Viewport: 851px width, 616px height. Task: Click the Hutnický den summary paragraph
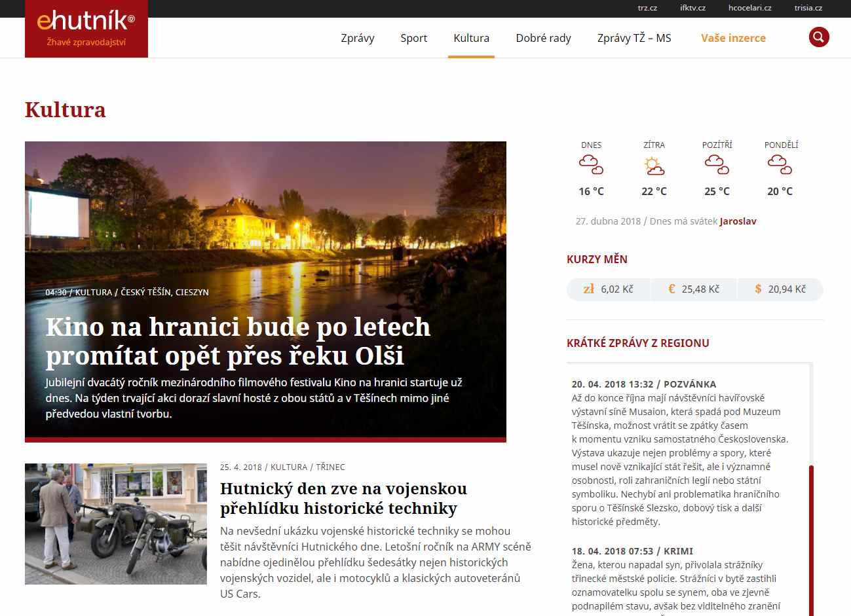(x=375, y=562)
